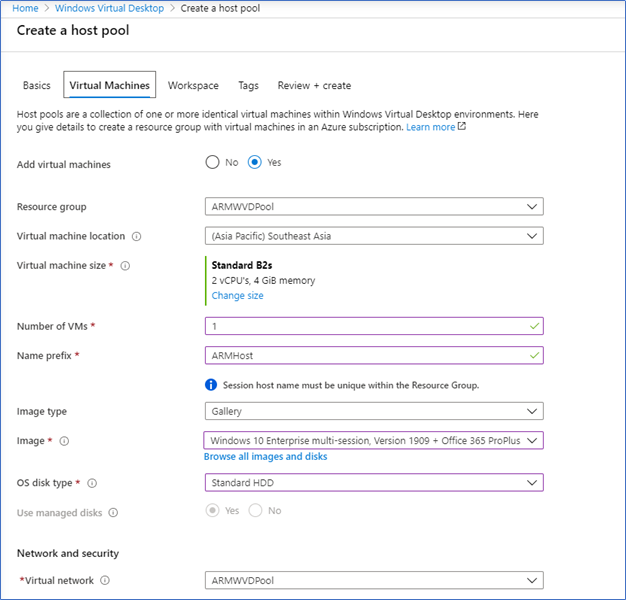Click external link icon after Learn more
The image size is (626, 600).
coord(462,127)
